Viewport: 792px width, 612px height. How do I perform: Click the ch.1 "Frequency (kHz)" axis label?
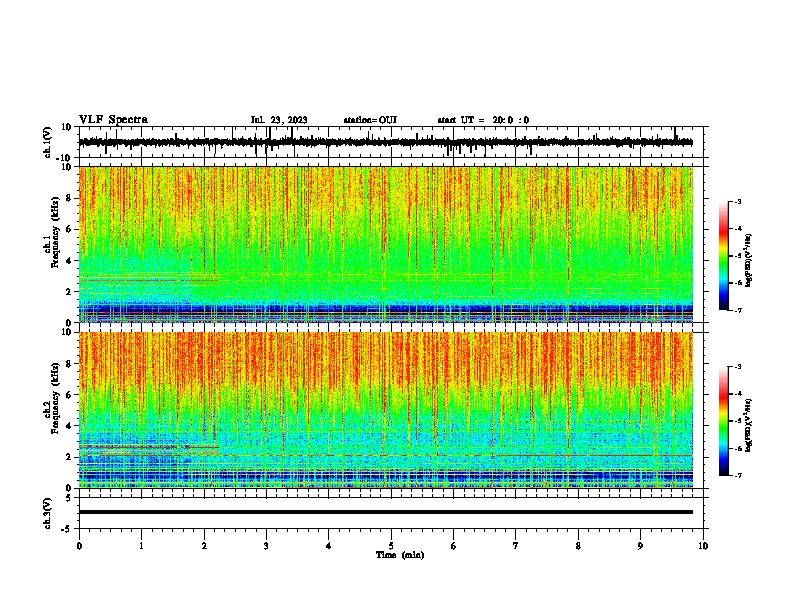[x=55, y=232]
